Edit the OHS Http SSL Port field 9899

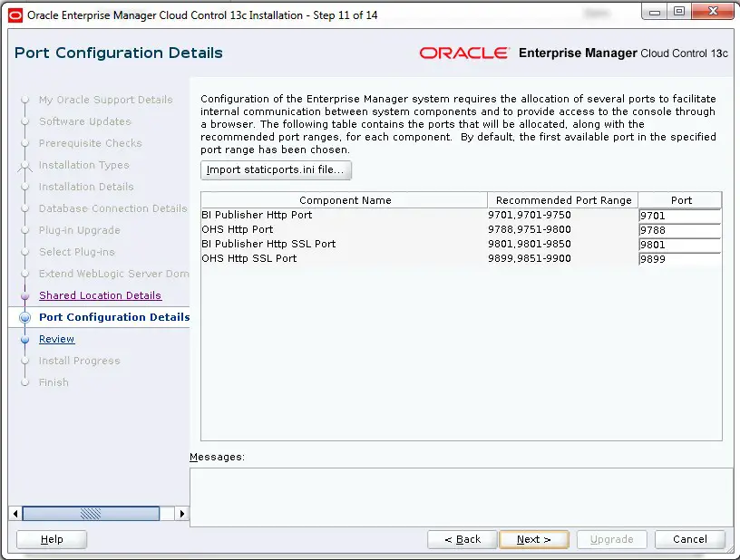[679, 259]
